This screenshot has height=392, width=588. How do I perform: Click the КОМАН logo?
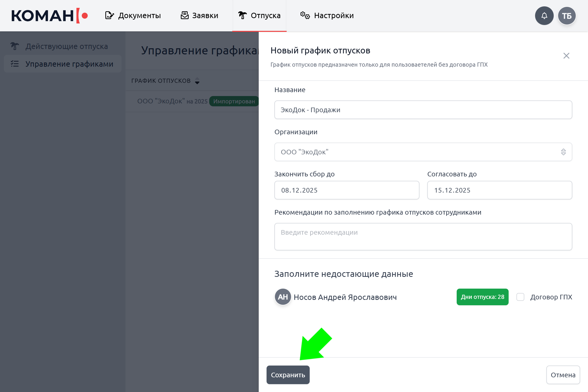pos(49,15)
